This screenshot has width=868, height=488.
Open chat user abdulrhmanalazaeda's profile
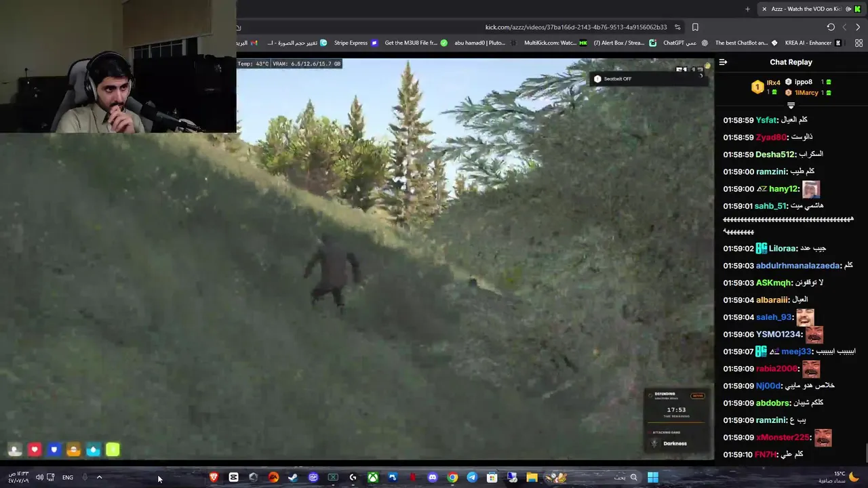tap(798, 266)
